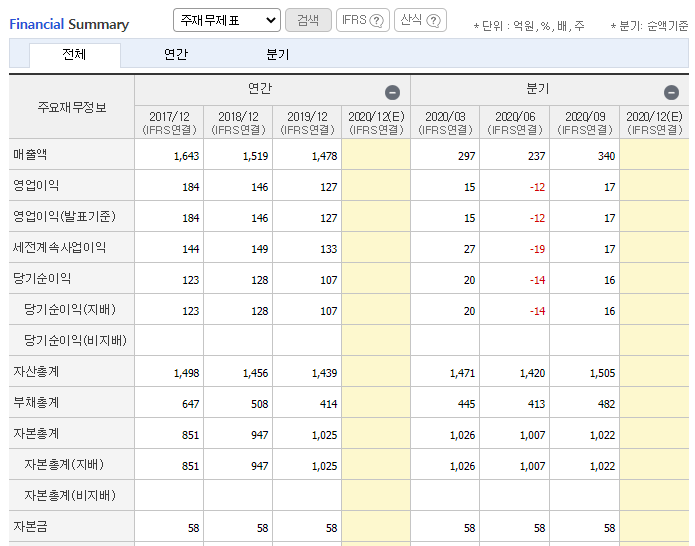695x546 pixels.
Task: Click the 1,478 매출액 value
Action: point(324,156)
